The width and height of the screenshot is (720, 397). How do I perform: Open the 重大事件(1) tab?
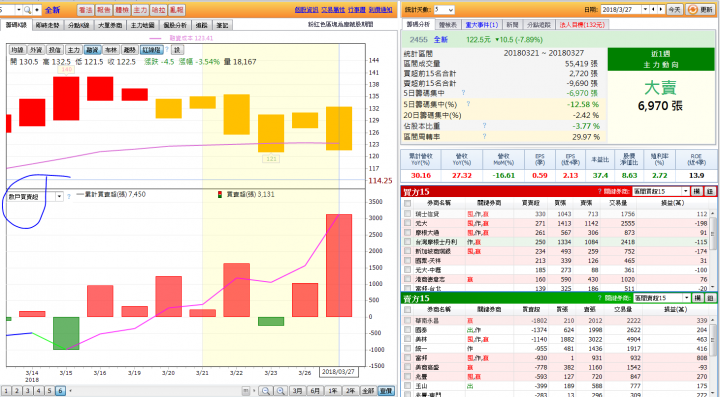point(481,25)
